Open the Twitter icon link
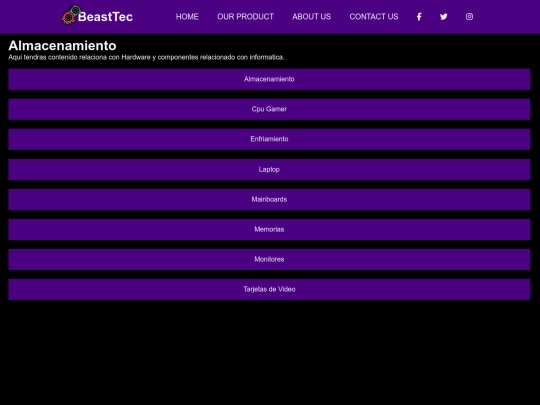The height and width of the screenshot is (405, 540). click(x=444, y=17)
